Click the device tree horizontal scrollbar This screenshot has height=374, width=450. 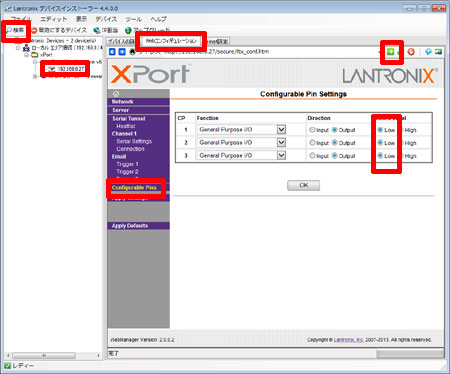[x=53, y=355]
